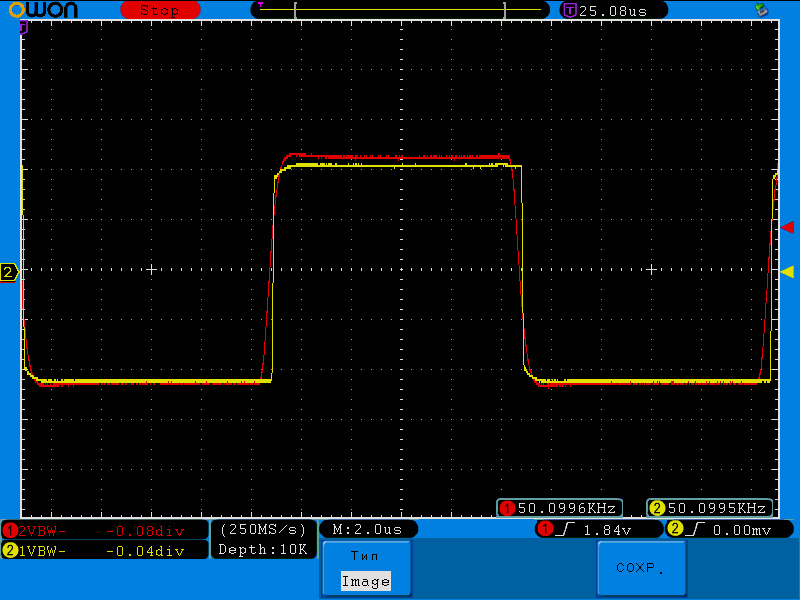Click the yellow 2 badge in trigger readout
800x600 pixels.
click(x=674, y=529)
